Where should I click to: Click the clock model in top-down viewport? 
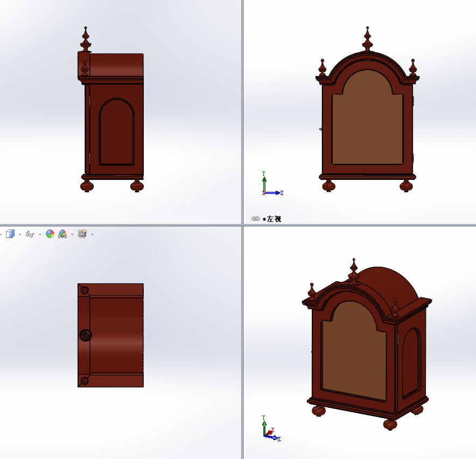110,336
